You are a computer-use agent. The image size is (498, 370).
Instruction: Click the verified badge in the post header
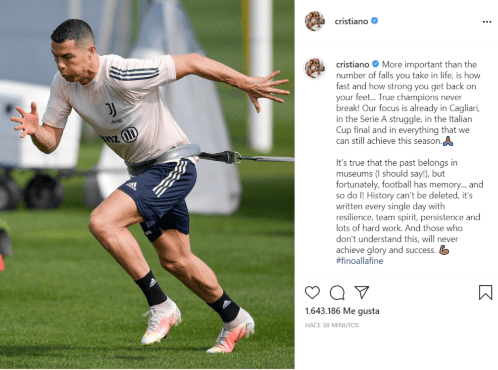tap(374, 21)
